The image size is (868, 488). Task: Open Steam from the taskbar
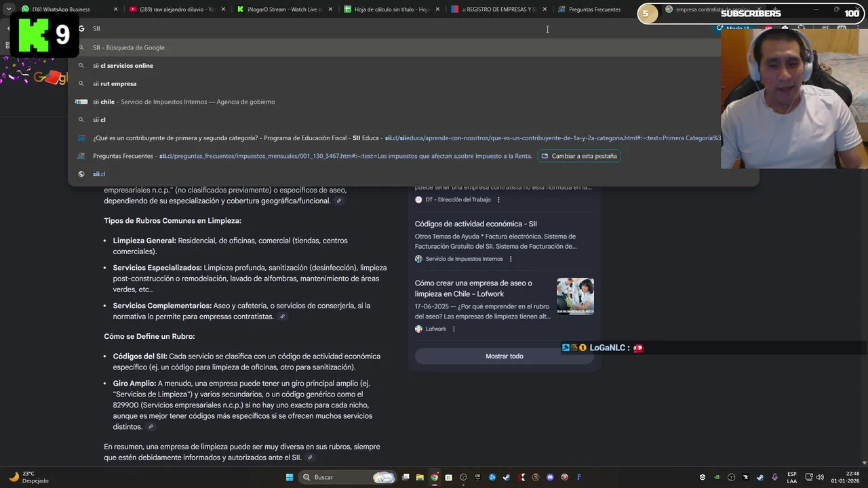click(x=507, y=477)
